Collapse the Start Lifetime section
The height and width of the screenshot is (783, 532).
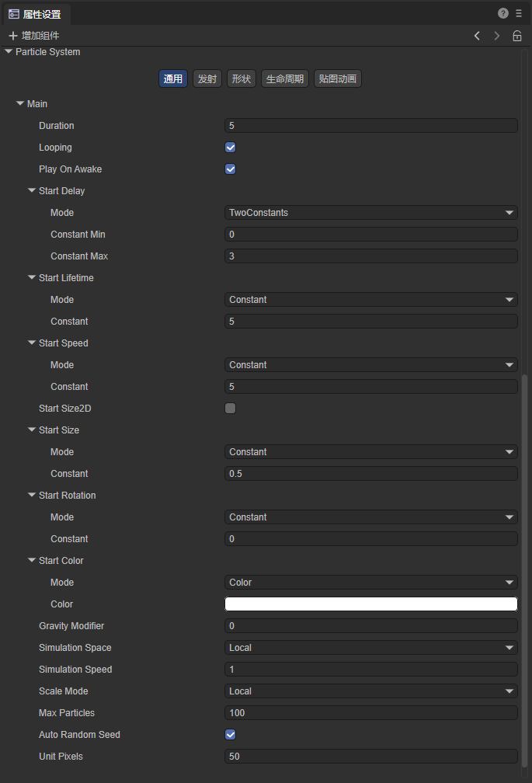coord(32,278)
